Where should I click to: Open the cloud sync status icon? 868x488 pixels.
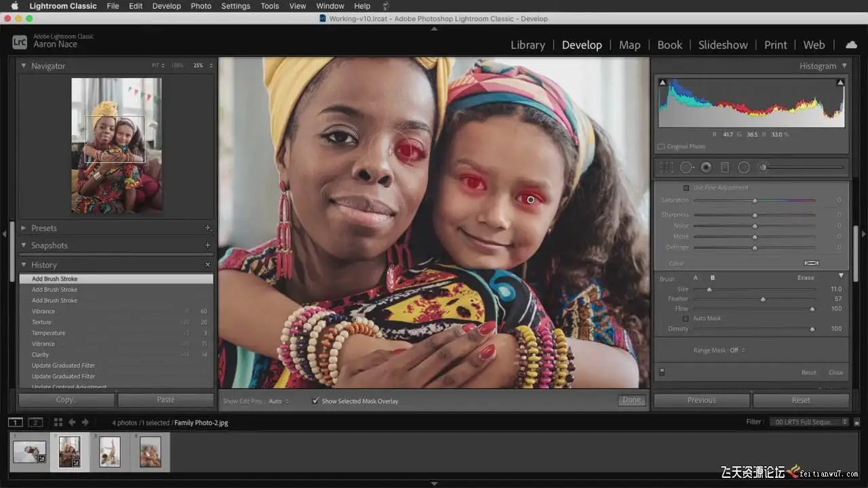[x=850, y=45]
